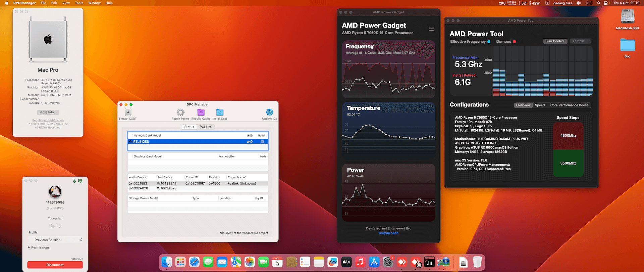This screenshot has width=644, height=272.
Task: Open the Trash in the Dock
Action: [477, 262]
